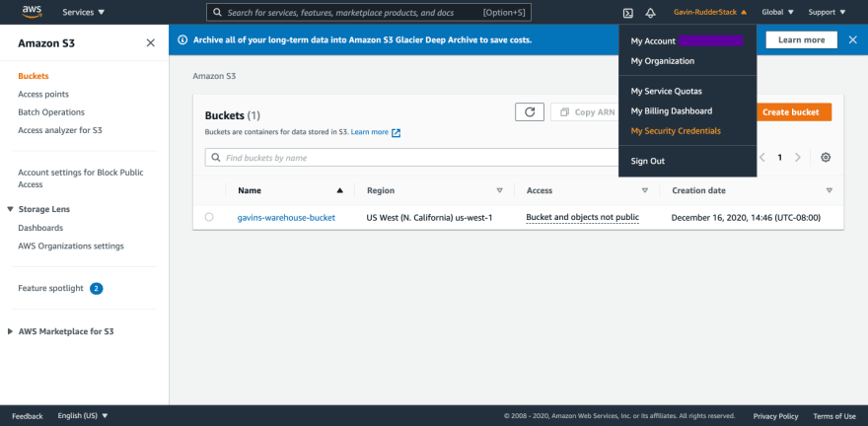The image size is (868, 426).
Task: Go to next page of buckets
Action: coord(798,158)
